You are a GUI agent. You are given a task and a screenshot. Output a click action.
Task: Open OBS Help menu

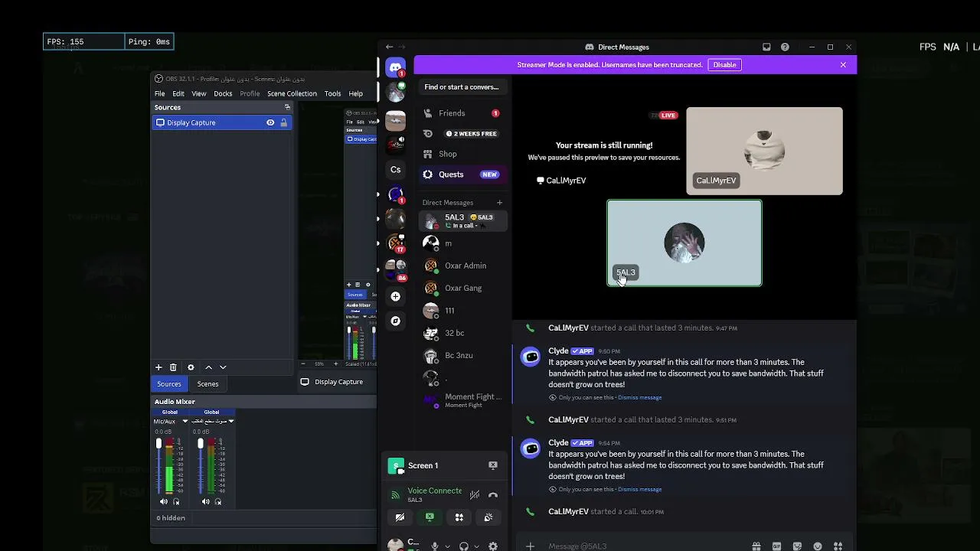pyautogui.click(x=356, y=93)
